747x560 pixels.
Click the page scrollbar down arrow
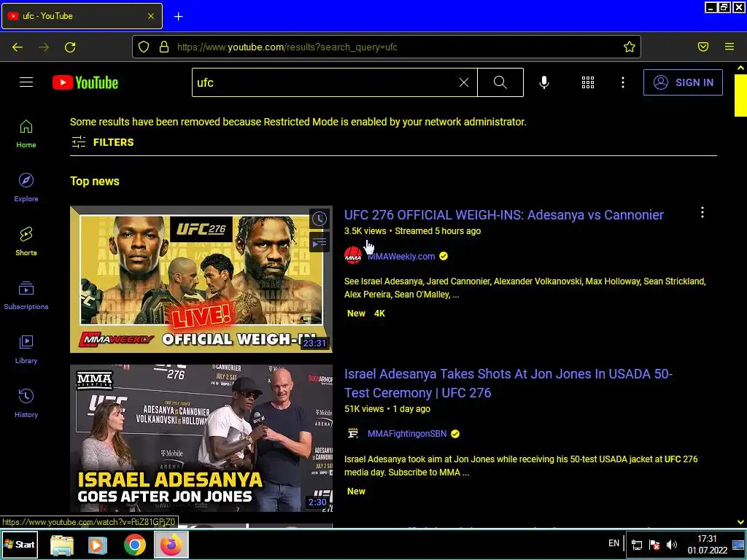tap(740, 522)
